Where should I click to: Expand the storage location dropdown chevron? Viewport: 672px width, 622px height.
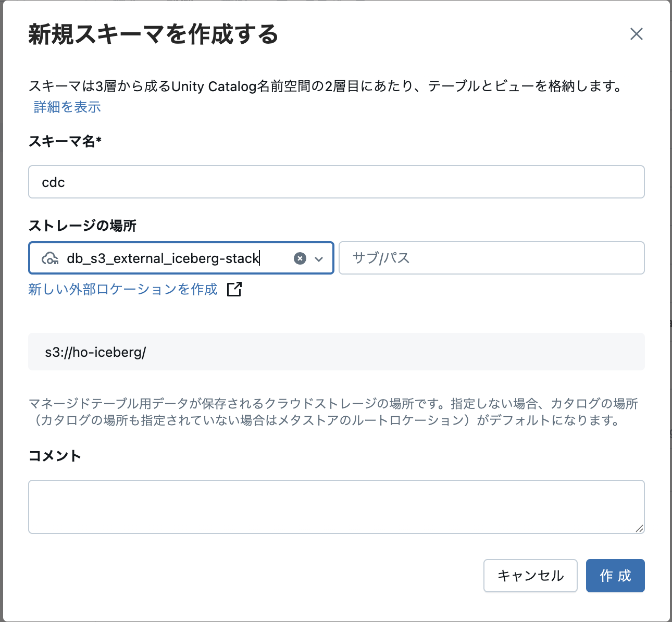pyautogui.click(x=319, y=258)
